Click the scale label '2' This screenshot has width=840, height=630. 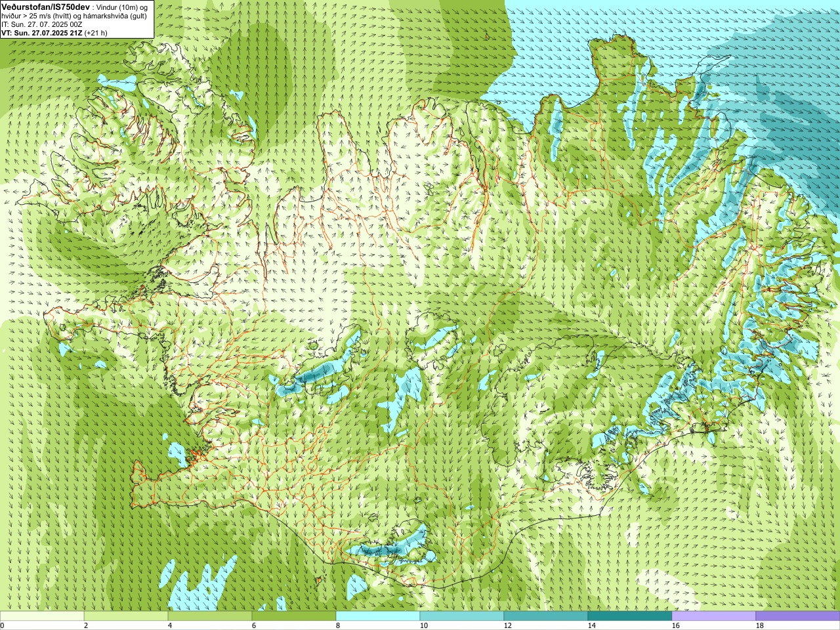[x=86, y=625]
